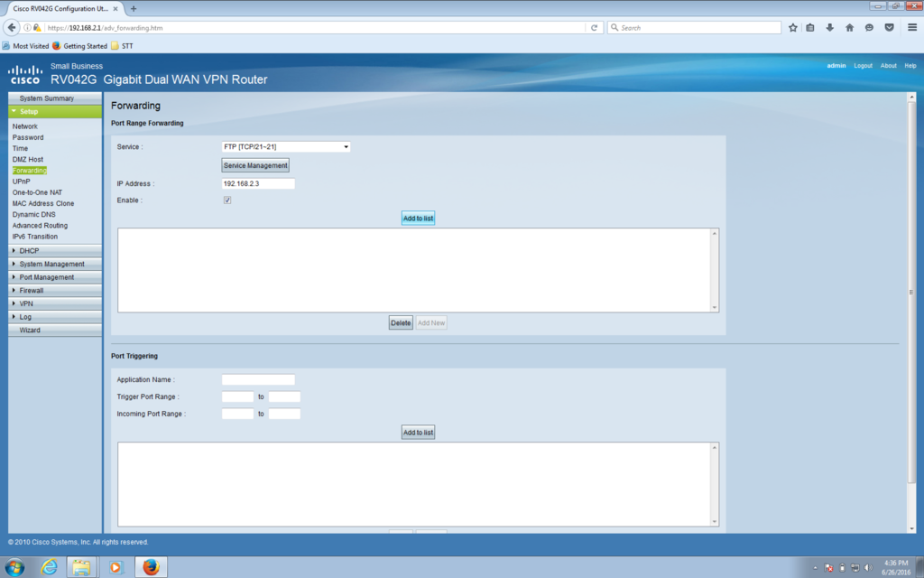Close the Cisco RV042G Configuration tab
Viewport: 924px width, 578px height.
pos(115,9)
